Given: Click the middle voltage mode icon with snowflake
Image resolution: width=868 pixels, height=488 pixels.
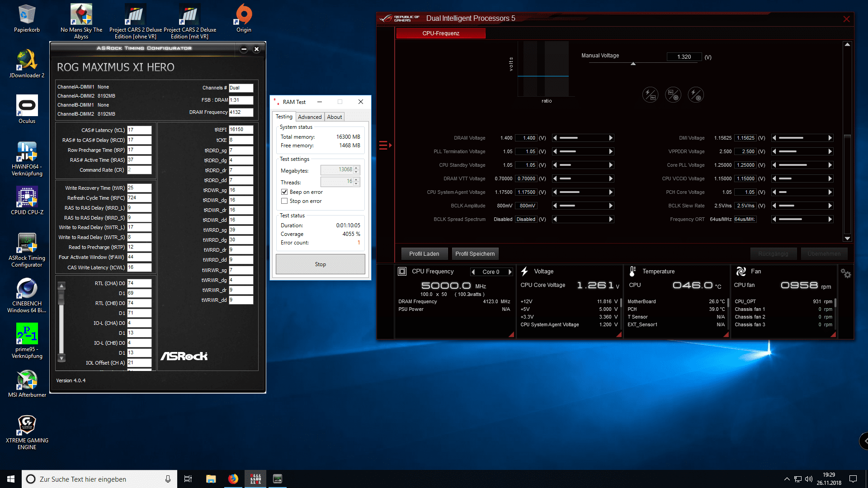Looking at the screenshot, I should [673, 95].
